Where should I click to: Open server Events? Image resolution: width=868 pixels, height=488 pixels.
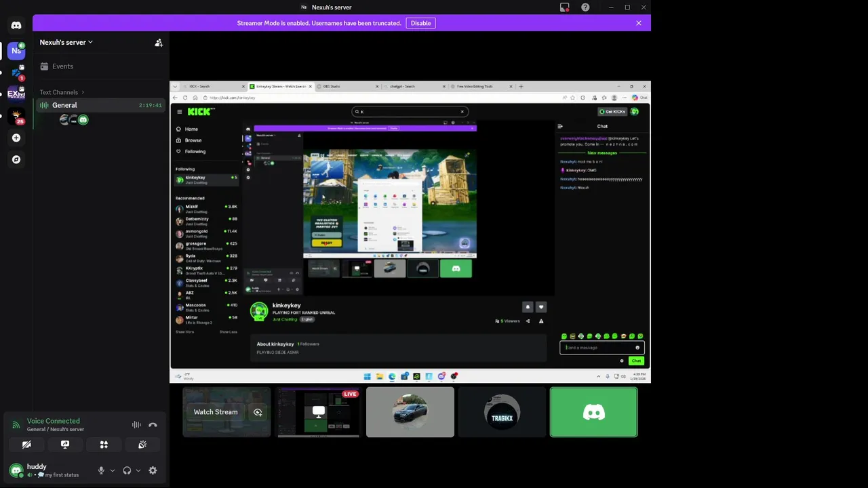[x=100, y=66]
